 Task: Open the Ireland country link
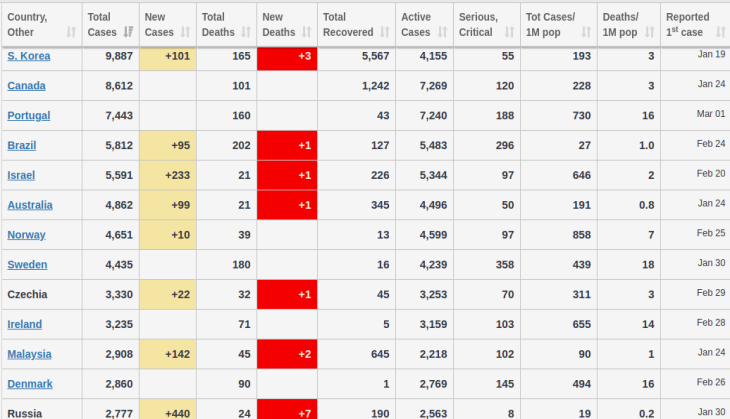25,324
